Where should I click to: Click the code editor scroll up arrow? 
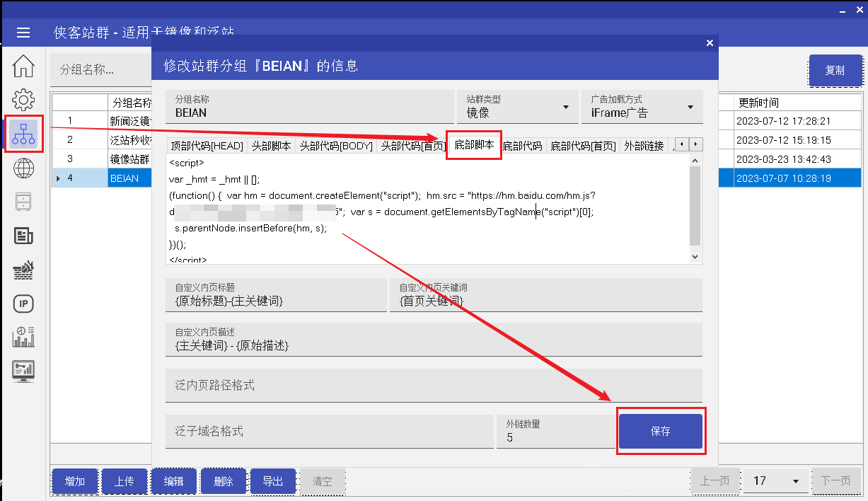click(695, 161)
